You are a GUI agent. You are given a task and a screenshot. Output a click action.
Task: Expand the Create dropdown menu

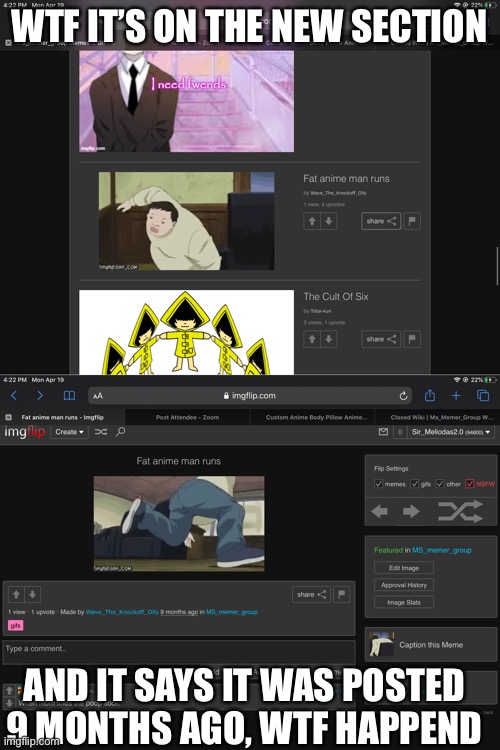click(x=69, y=432)
